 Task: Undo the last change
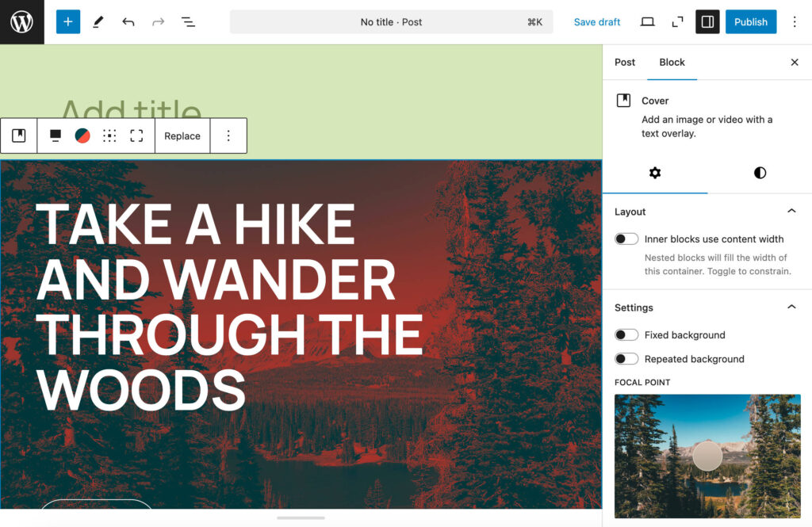[128, 21]
